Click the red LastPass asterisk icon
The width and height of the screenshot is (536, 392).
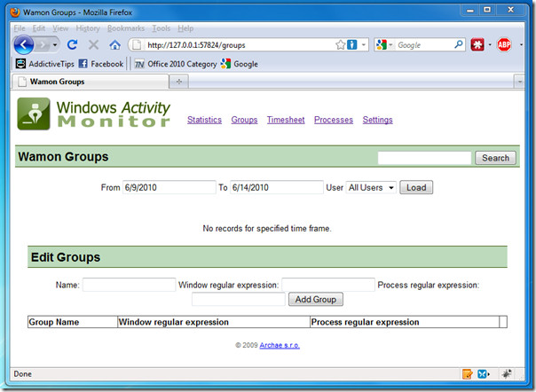tap(477, 44)
